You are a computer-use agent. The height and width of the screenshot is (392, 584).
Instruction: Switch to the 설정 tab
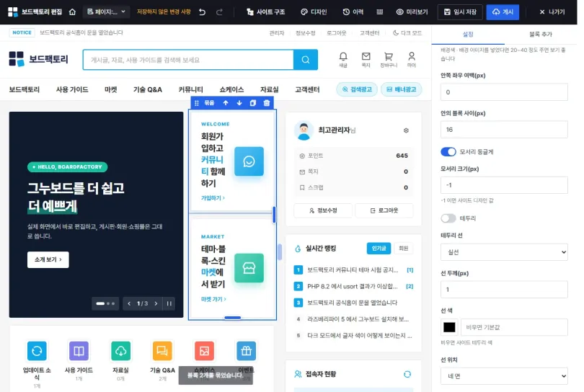point(468,35)
